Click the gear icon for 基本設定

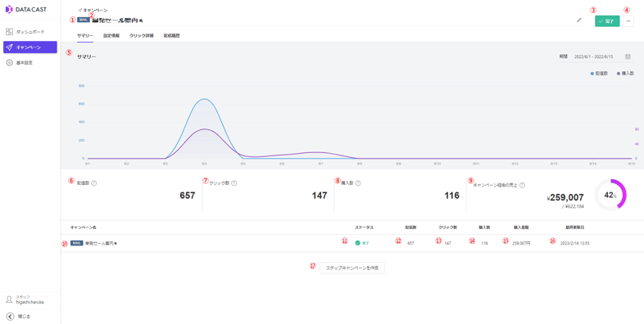[9, 63]
